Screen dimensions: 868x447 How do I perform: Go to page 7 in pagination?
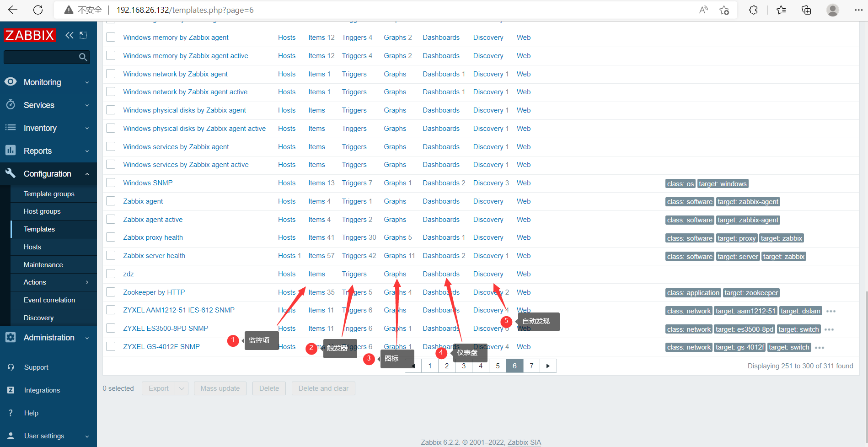click(x=531, y=366)
